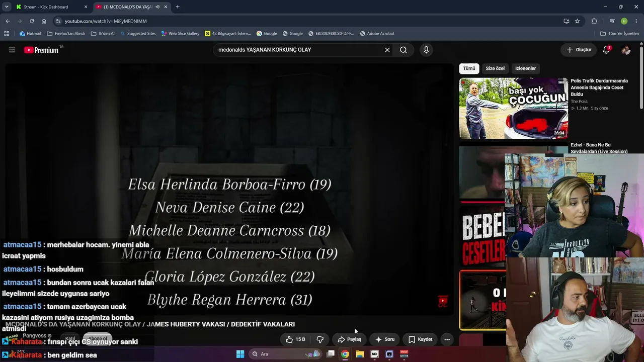The height and width of the screenshot is (362, 644).
Task: Click the browser address bar URL
Action: [x=106, y=21]
